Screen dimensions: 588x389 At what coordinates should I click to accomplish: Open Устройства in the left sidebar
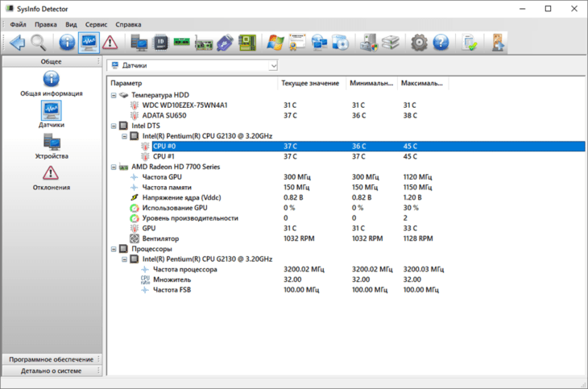[x=52, y=147]
